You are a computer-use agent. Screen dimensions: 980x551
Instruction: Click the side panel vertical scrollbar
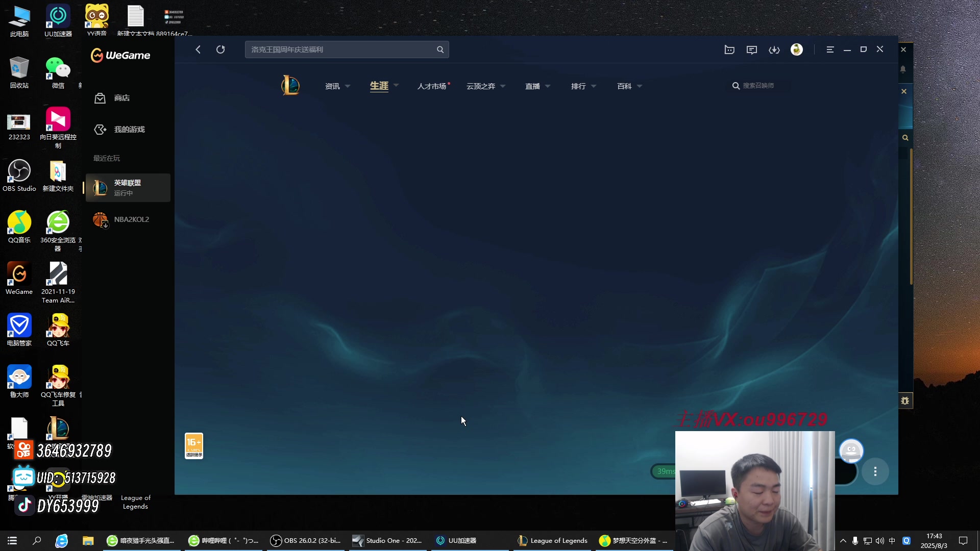coord(911,216)
